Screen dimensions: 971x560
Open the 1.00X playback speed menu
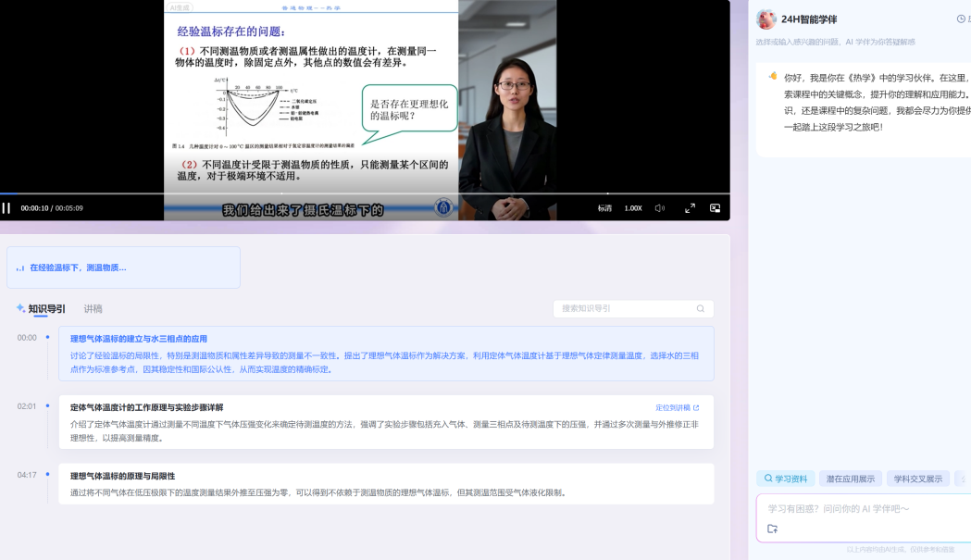tap(633, 208)
